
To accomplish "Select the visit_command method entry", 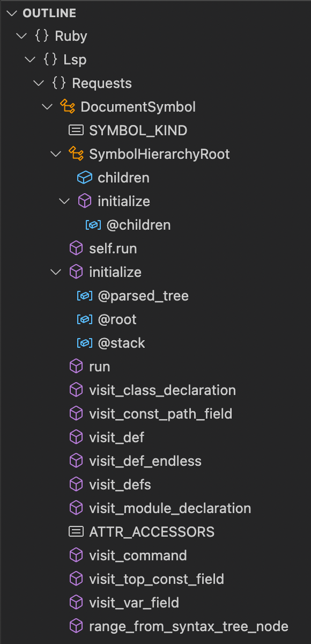I will pos(135,555).
